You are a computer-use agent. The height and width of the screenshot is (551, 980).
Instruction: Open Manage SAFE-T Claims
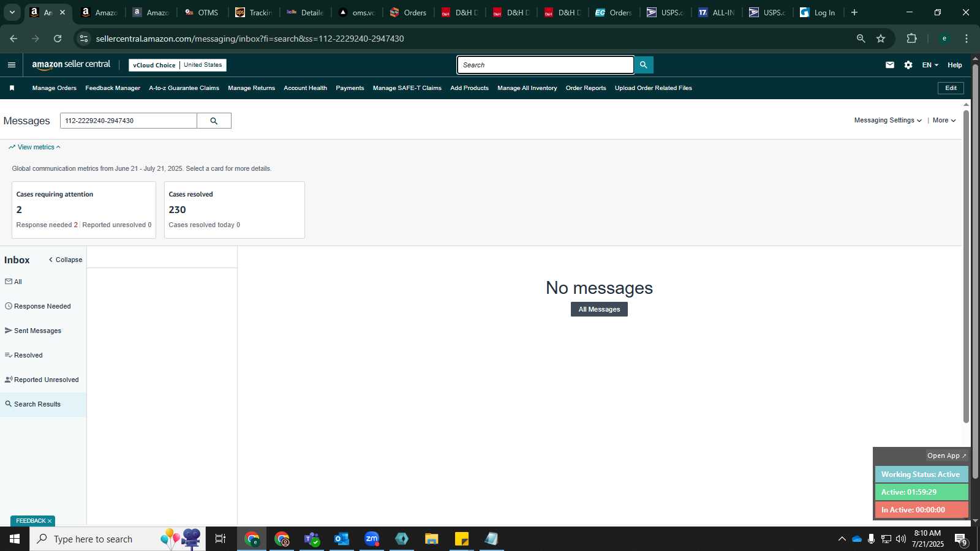coord(407,88)
